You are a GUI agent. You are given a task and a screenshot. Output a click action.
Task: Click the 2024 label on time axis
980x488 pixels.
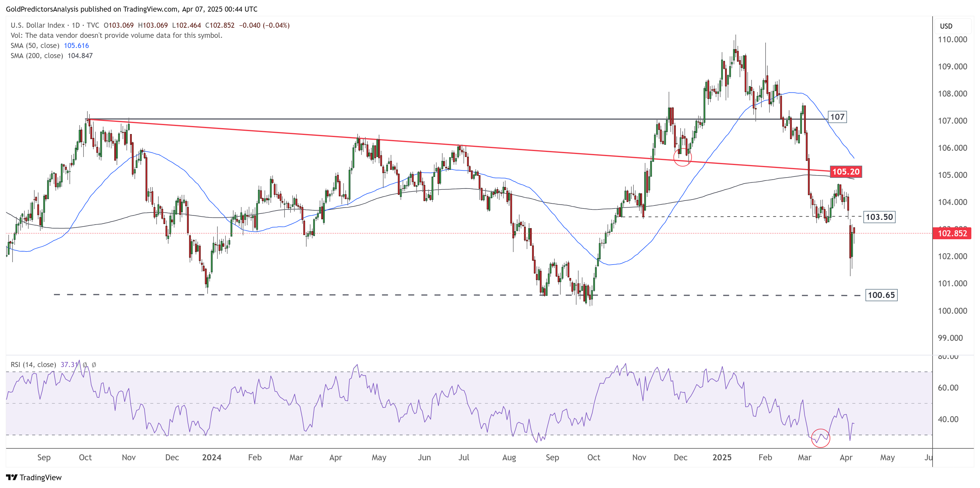[x=211, y=458]
